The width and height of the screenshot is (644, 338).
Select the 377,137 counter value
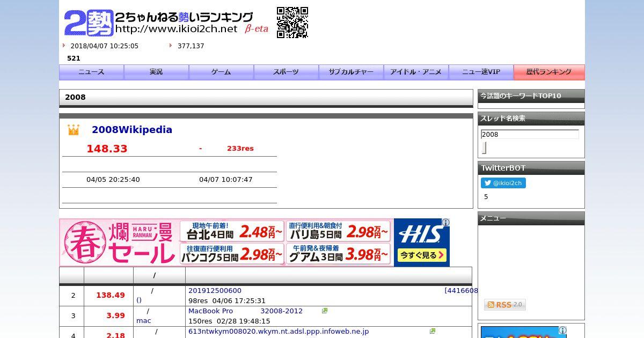[191, 46]
